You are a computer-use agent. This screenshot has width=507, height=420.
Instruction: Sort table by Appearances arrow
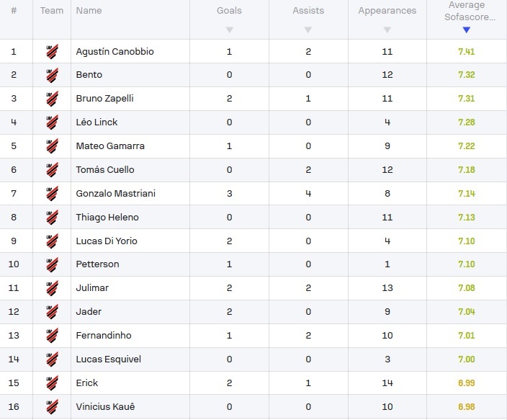387,30
